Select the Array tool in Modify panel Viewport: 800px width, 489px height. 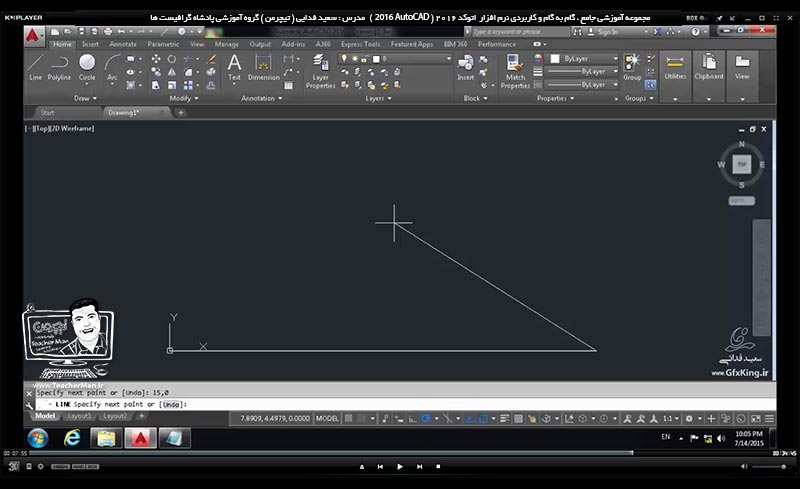pyautogui.click(x=188, y=85)
